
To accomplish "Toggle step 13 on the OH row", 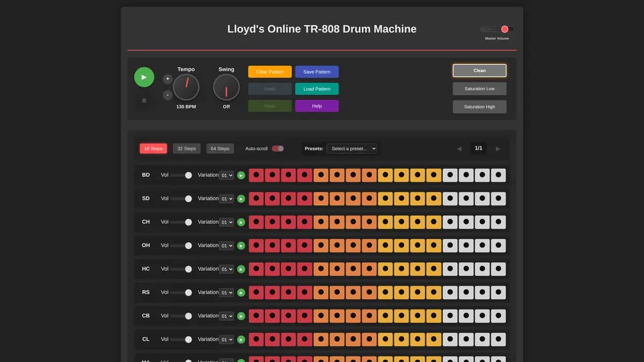I will 450,246.
